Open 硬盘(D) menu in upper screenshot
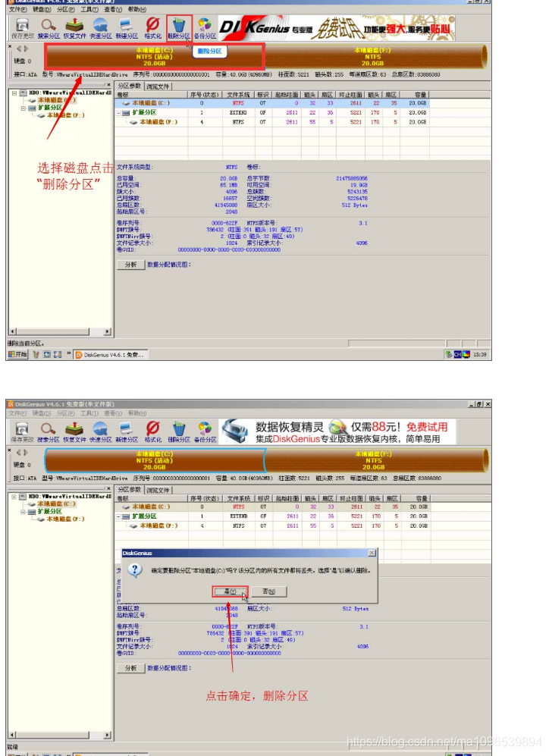Screen dimensions: 549x756 [42, 10]
